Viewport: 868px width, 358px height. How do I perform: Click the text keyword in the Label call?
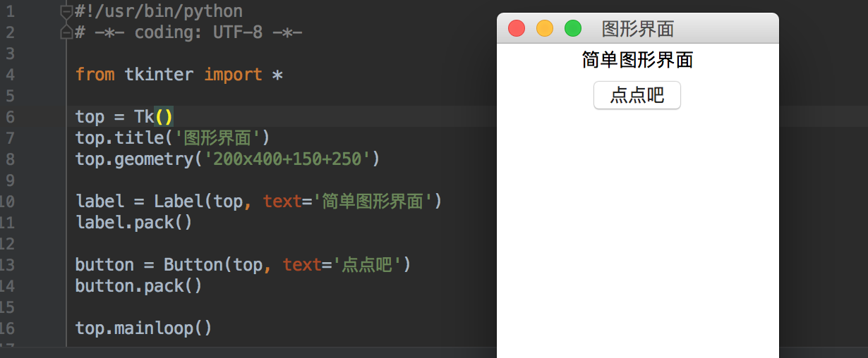[282, 201]
